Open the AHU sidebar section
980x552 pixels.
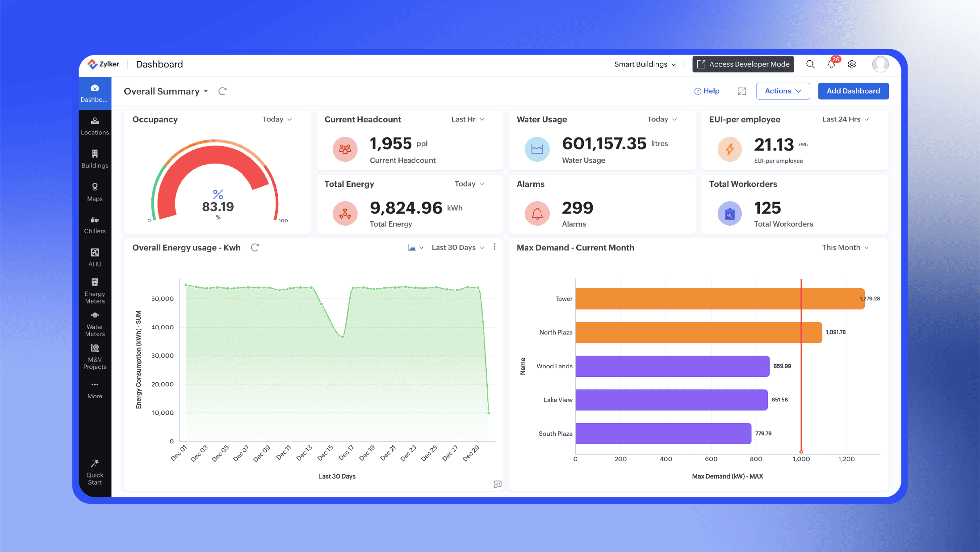95,257
